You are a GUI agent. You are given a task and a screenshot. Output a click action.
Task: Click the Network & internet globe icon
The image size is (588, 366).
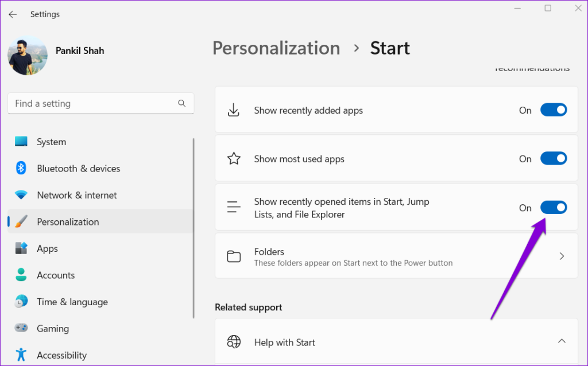point(21,195)
